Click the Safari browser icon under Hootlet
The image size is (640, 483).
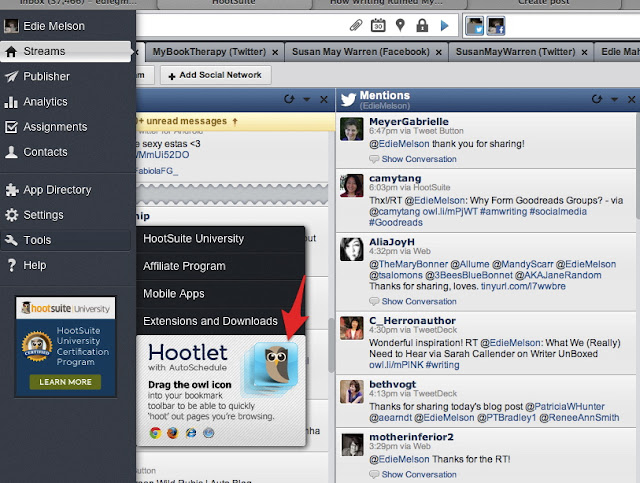[x=209, y=433]
